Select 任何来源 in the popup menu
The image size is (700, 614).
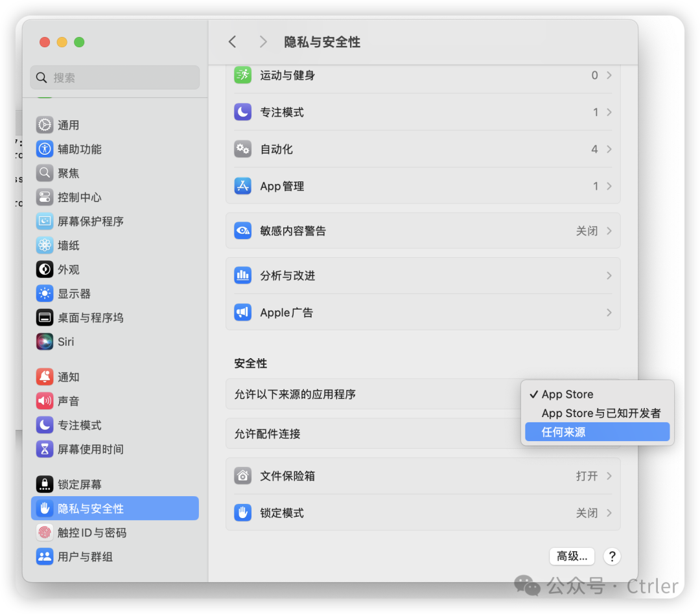(563, 432)
